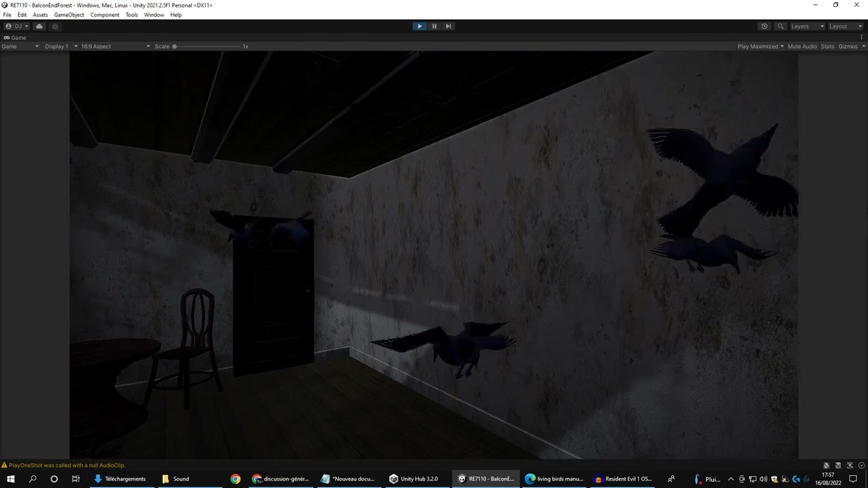Screen dimensions: 868x488
Task: Switch to Unity Hub 3.2.0 taskbar item
Action: (x=416, y=479)
